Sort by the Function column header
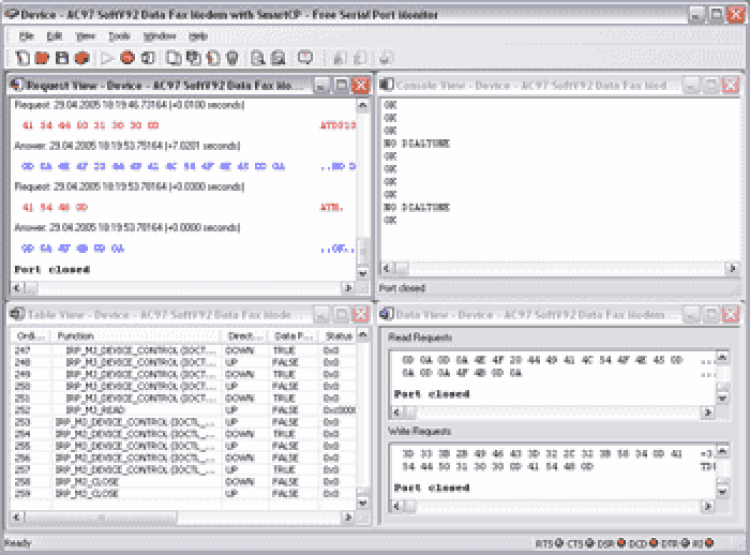Screen dimensions: 750x555 coord(136,336)
